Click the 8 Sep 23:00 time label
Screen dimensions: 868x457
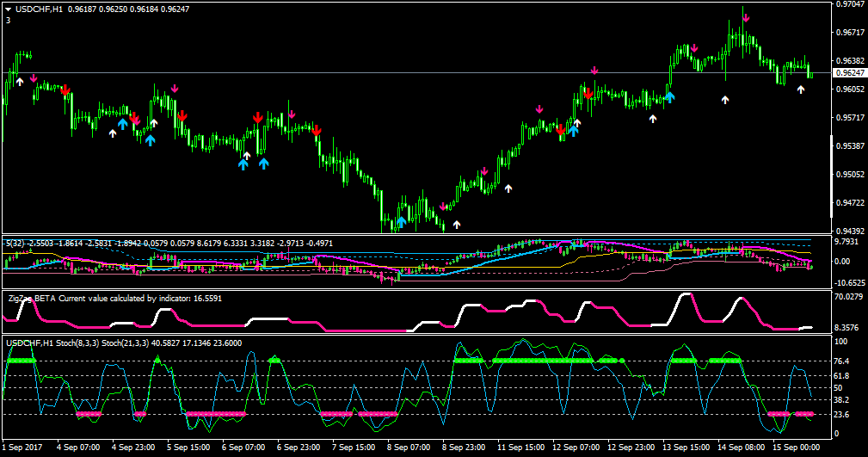pyautogui.click(x=464, y=447)
